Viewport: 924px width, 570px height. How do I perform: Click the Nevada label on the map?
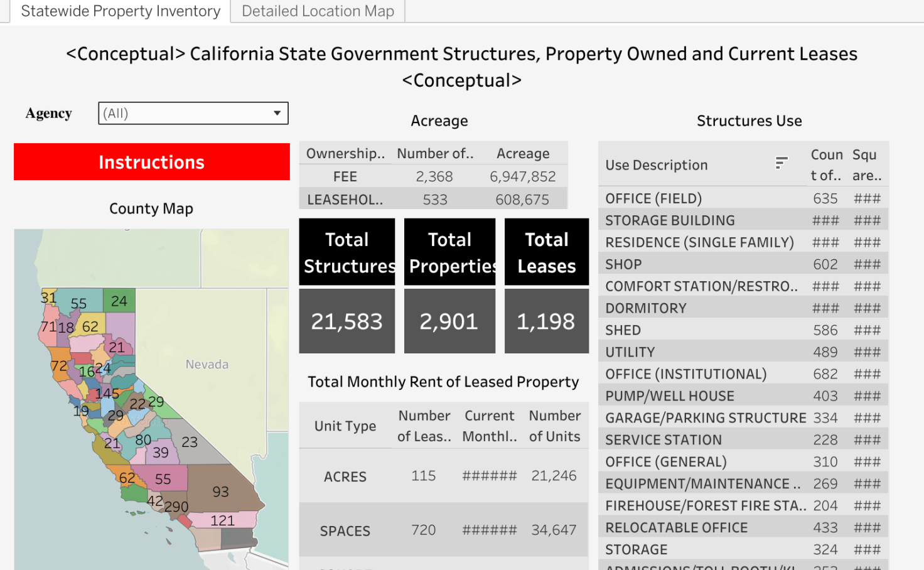[207, 364]
